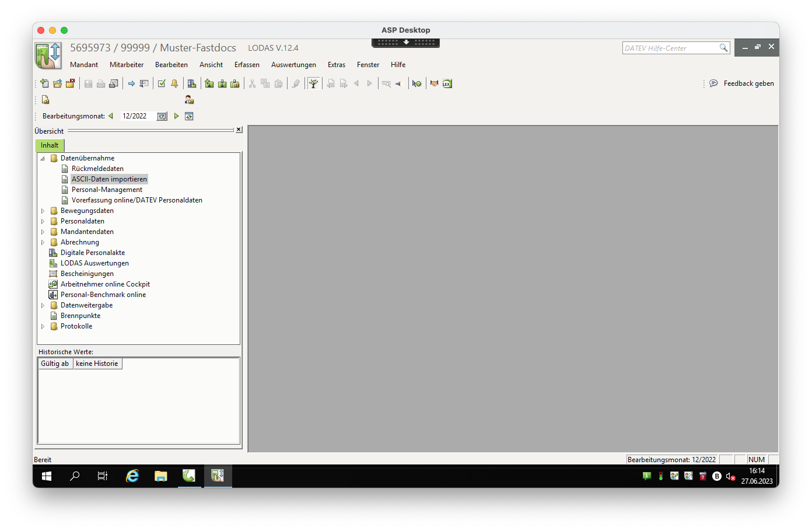Viewport: 812px width, 531px height.
Task: Open the Extras menu
Action: pos(337,65)
